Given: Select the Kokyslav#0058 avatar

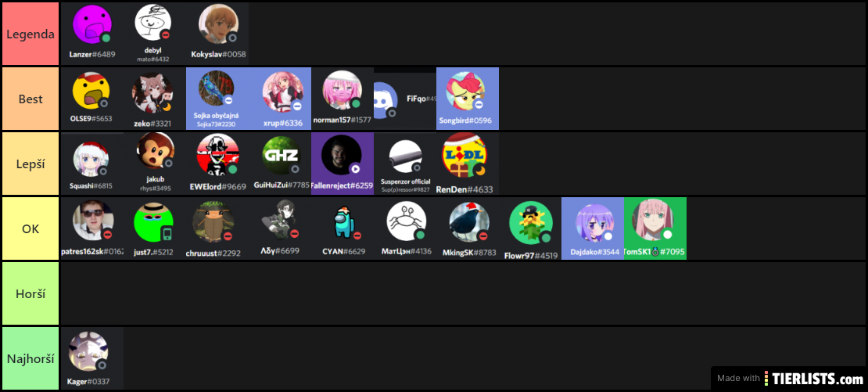Looking at the screenshot, I should coord(219,24).
